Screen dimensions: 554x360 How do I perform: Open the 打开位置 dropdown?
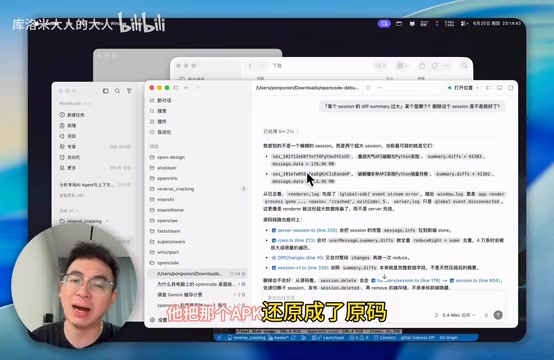click(x=463, y=88)
